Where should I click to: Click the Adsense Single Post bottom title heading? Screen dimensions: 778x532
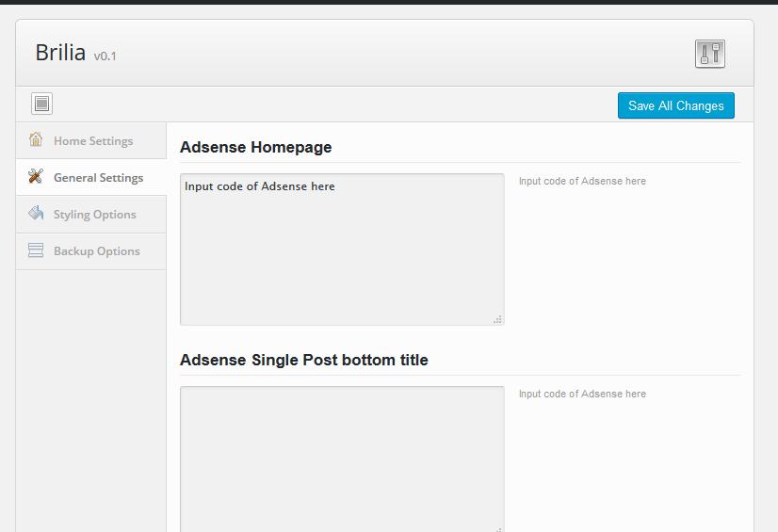tap(303, 361)
